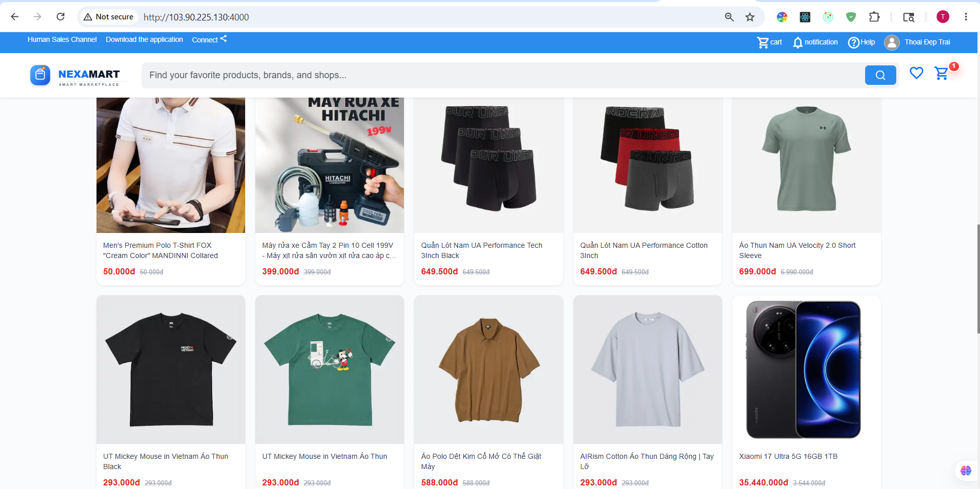Open the black UT Mickey Mouse shirt image
This screenshot has height=489, width=980.
pyautogui.click(x=171, y=369)
